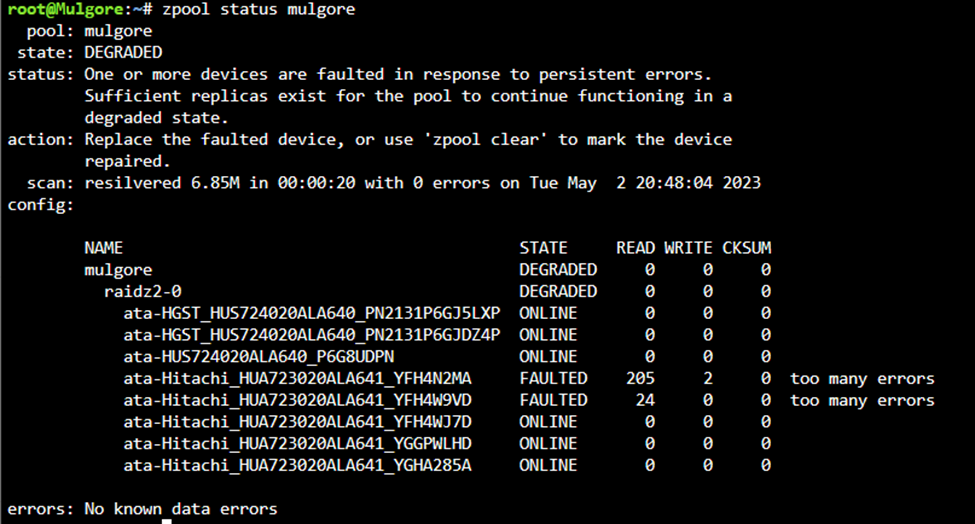975x524 pixels.
Task: Click FAULTED state of YFH4W9VD disk
Action: (553, 400)
